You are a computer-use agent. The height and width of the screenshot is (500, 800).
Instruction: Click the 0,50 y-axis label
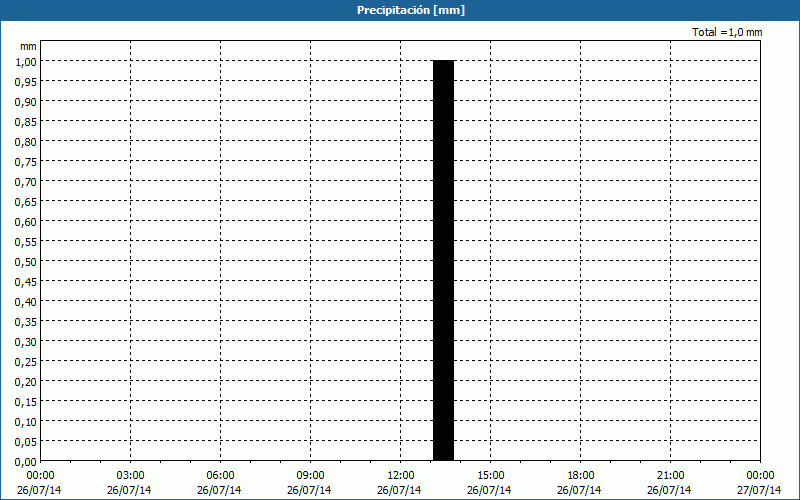[26, 261]
